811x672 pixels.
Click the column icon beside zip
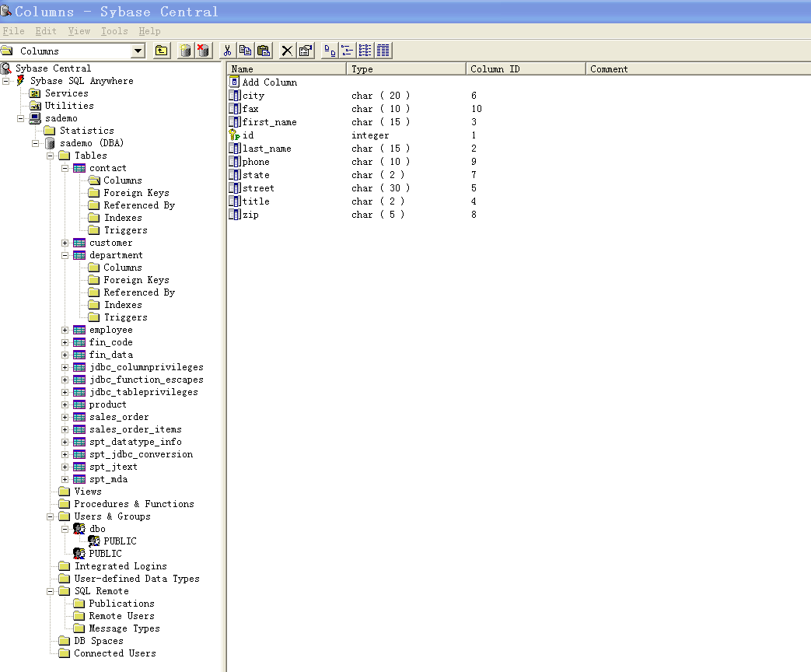point(234,214)
